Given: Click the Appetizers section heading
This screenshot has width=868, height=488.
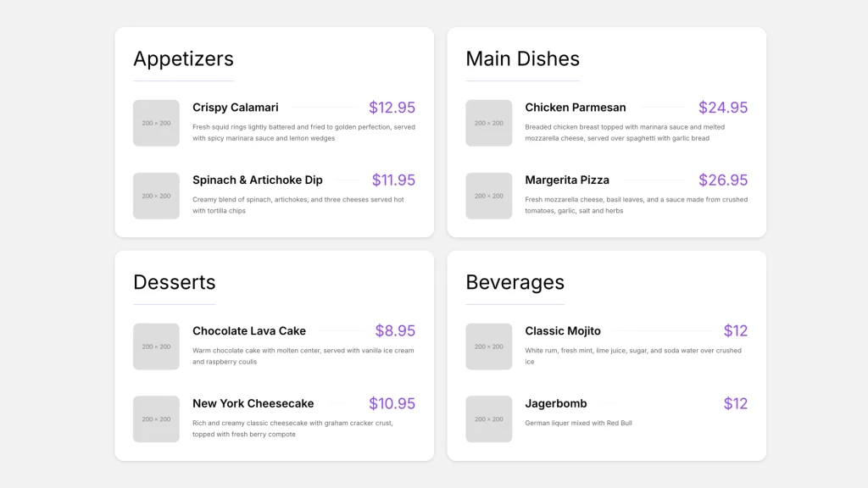Looking at the screenshot, I should [x=183, y=58].
